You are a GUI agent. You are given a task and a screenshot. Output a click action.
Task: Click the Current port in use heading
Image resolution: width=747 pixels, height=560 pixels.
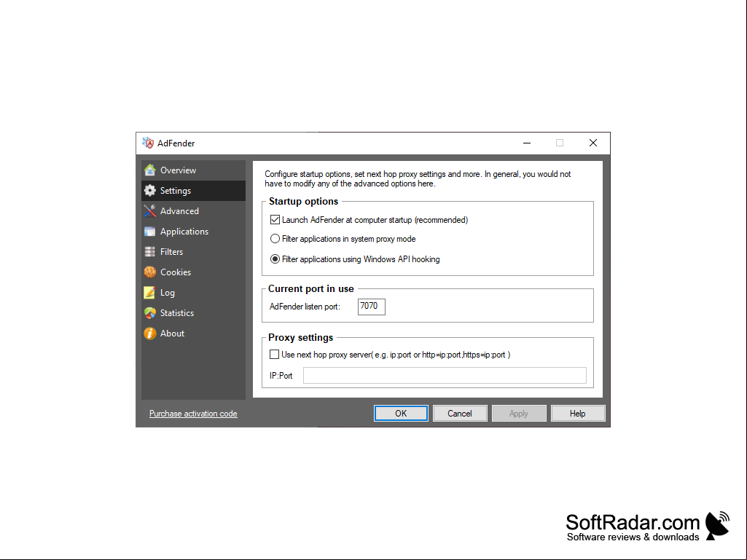[311, 288]
